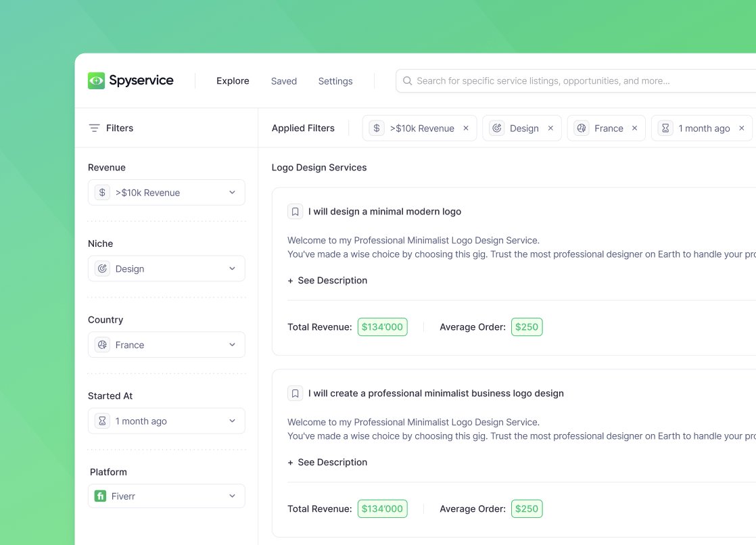This screenshot has width=756, height=545.
Task: Click $134'000 revenue badge on business logo design
Action: click(382, 508)
